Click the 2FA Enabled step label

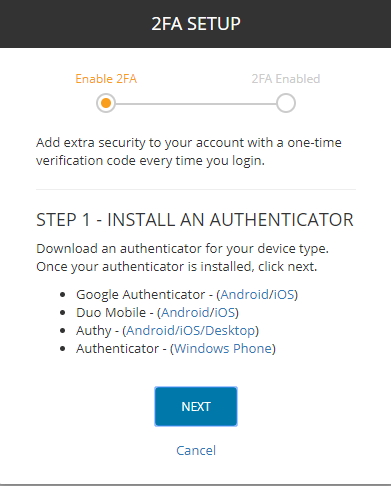[x=286, y=79]
